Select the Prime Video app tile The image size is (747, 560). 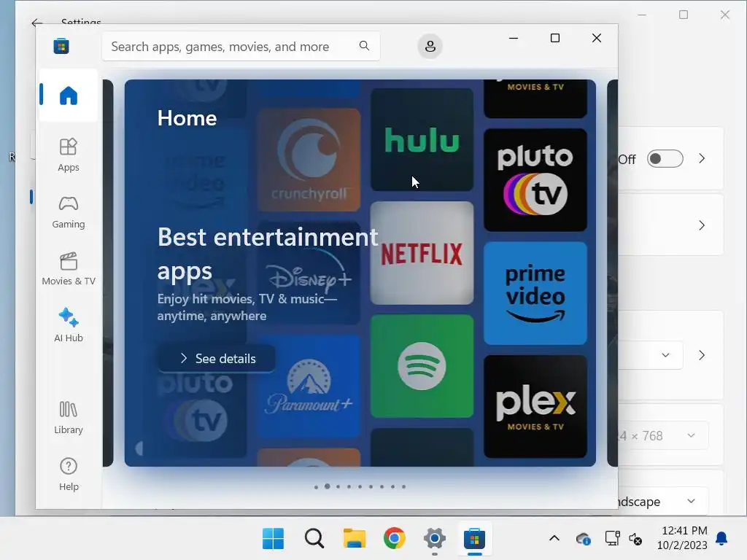click(x=535, y=293)
